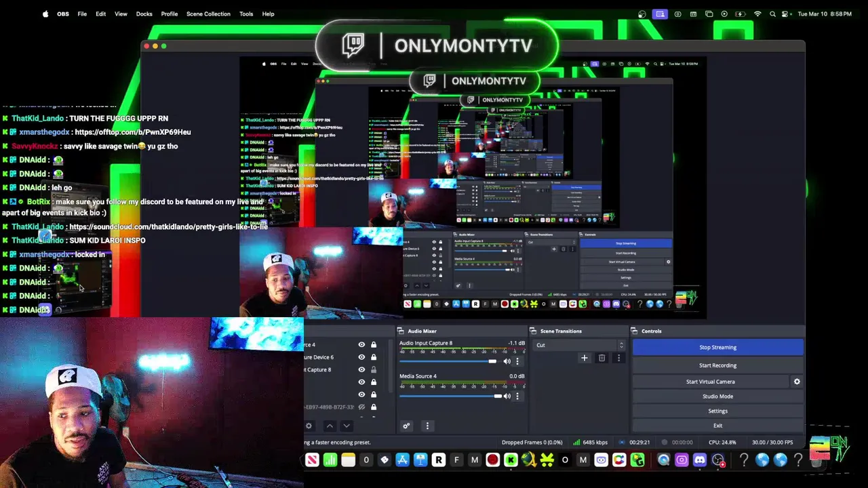This screenshot has width=868, height=488.
Task: Open Control Center in menu bar
Action: pyautogui.click(x=786, y=14)
